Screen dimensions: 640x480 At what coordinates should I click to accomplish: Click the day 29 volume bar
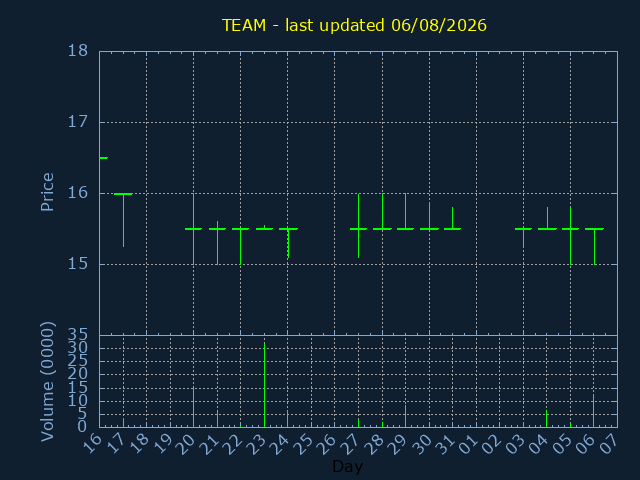[x=405, y=416]
